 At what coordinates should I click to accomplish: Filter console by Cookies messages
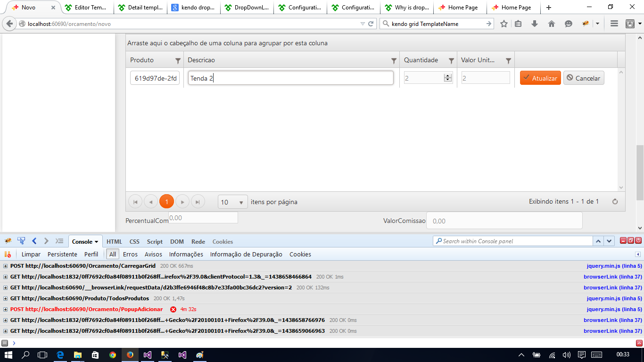pos(300,254)
